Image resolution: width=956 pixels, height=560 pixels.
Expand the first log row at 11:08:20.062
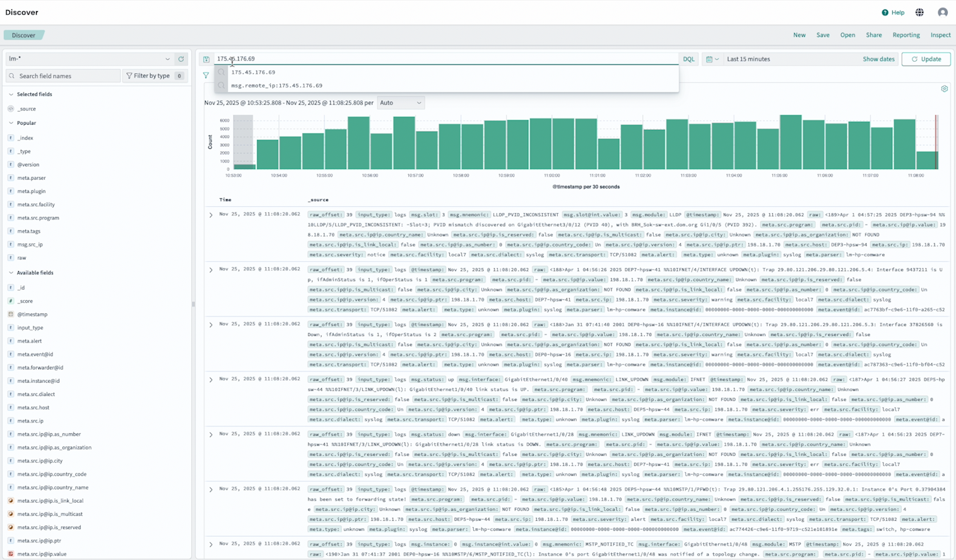(x=211, y=215)
